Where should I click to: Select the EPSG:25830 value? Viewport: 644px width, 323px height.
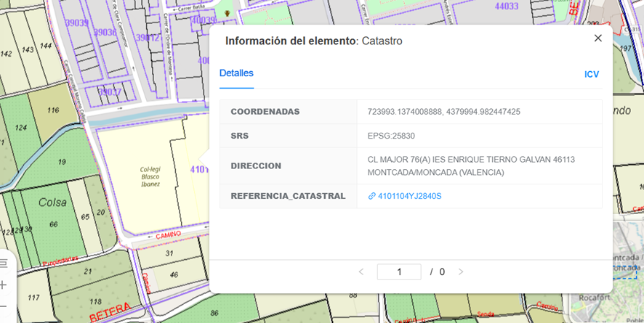pyautogui.click(x=391, y=136)
